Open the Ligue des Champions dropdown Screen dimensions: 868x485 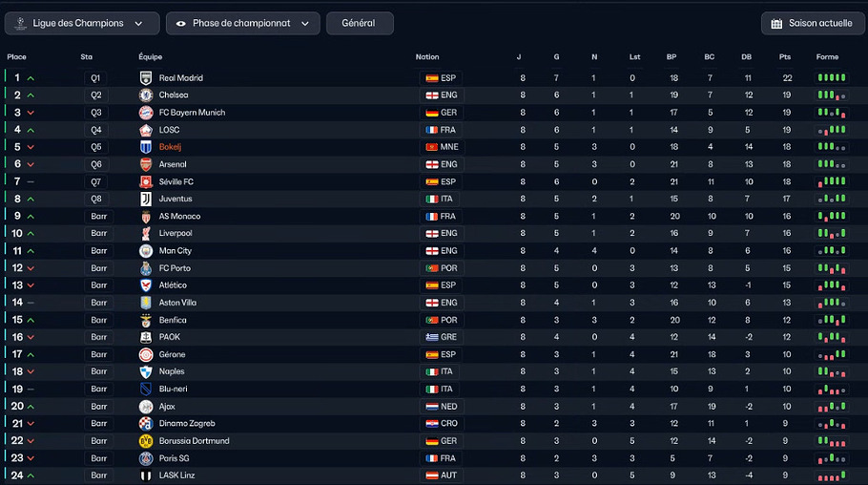click(x=82, y=23)
